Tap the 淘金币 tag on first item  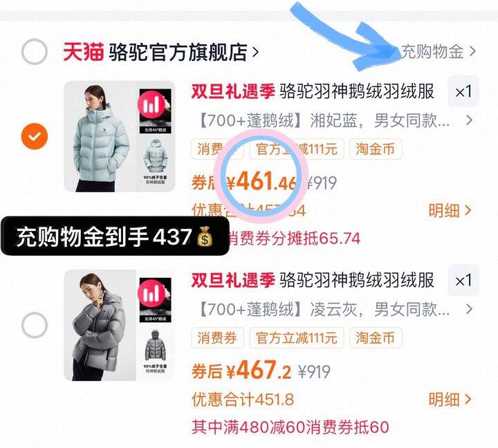click(376, 149)
